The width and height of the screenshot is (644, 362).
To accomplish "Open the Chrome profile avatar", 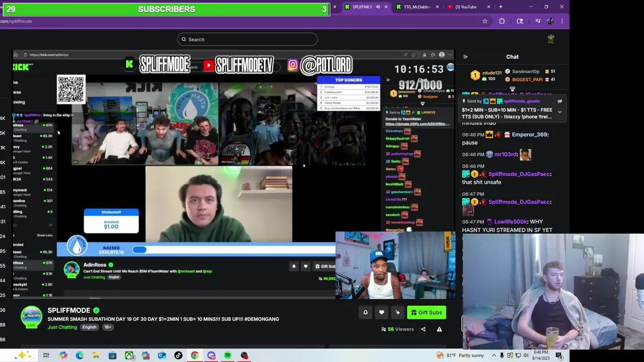I will coord(550,21).
